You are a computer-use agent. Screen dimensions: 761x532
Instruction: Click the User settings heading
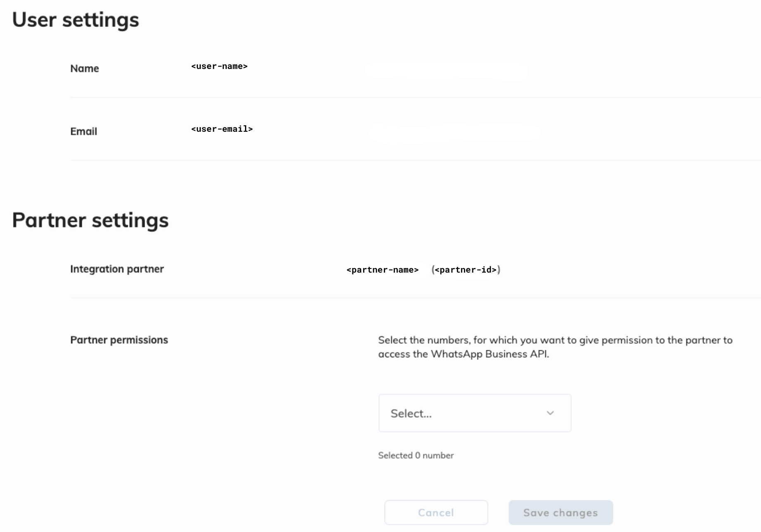pyautogui.click(x=76, y=20)
